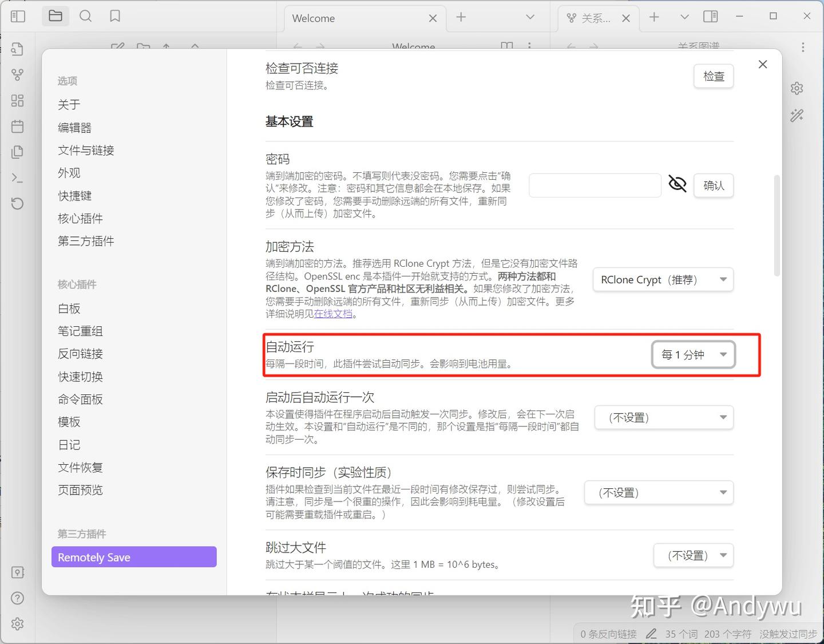This screenshot has width=824, height=644.
Task: Open the graph view icon in the ribbon
Action: point(17,74)
